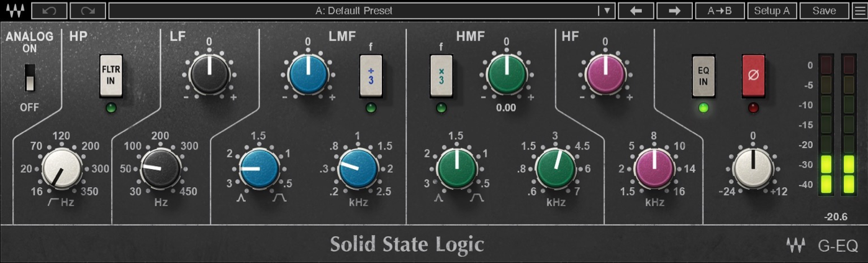Click the blue LMF gain knob

point(308,73)
